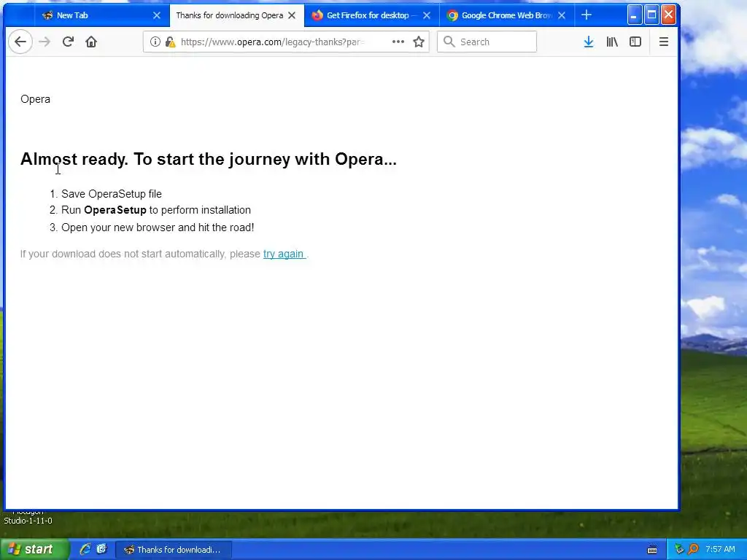747x560 pixels.
Task: Open page actions three-dot menu
Action: (x=398, y=42)
